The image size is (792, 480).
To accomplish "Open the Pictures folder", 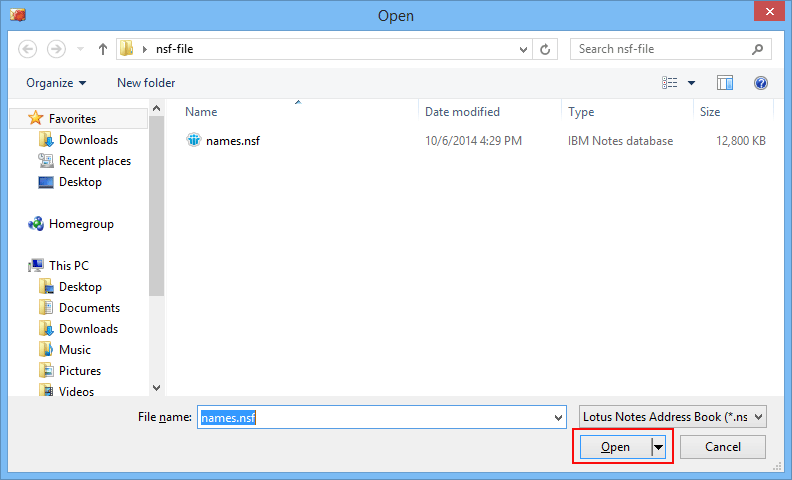I will pyautogui.click(x=80, y=371).
